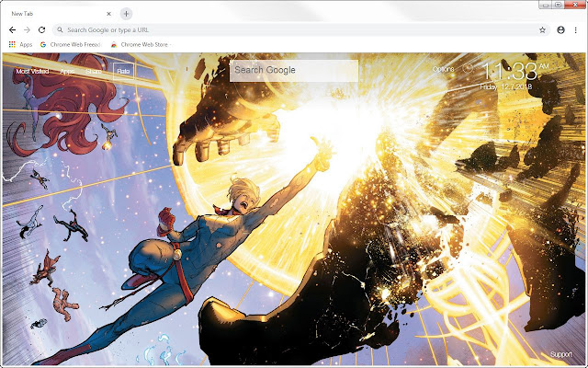Open the Apps menu on the new tab page
588x368 pixels.
pos(67,71)
